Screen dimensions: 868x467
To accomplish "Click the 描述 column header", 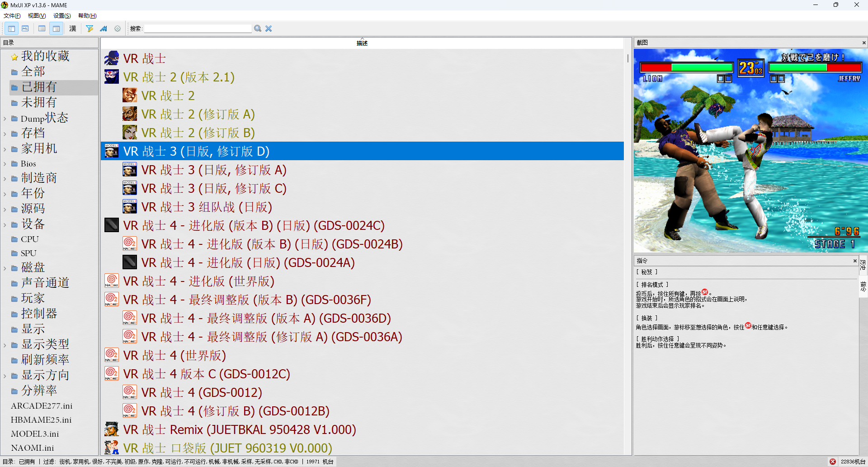I will [362, 43].
